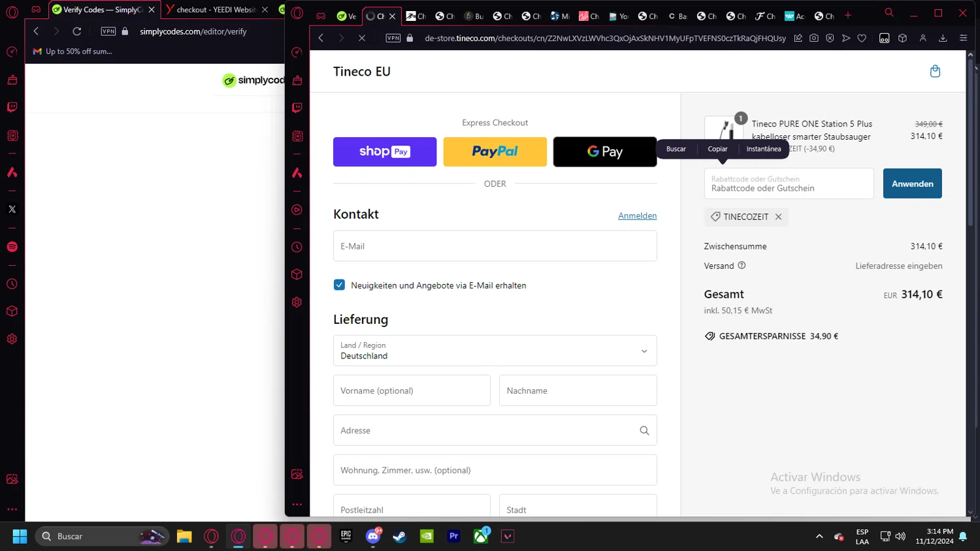Image resolution: width=980 pixels, height=551 pixels.
Task: Open Twitch in front window sidebar
Action: click(297, 108)
